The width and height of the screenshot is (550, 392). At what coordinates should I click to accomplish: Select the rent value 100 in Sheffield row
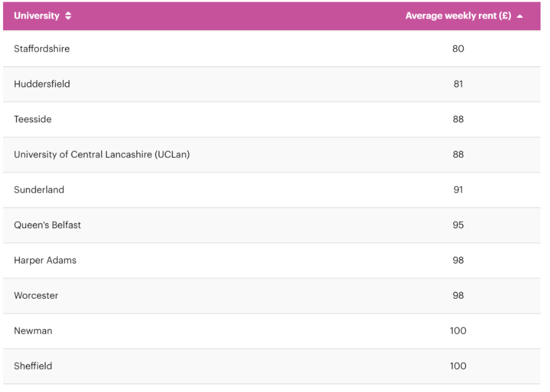pyautogui.click(x=458, y=366)
